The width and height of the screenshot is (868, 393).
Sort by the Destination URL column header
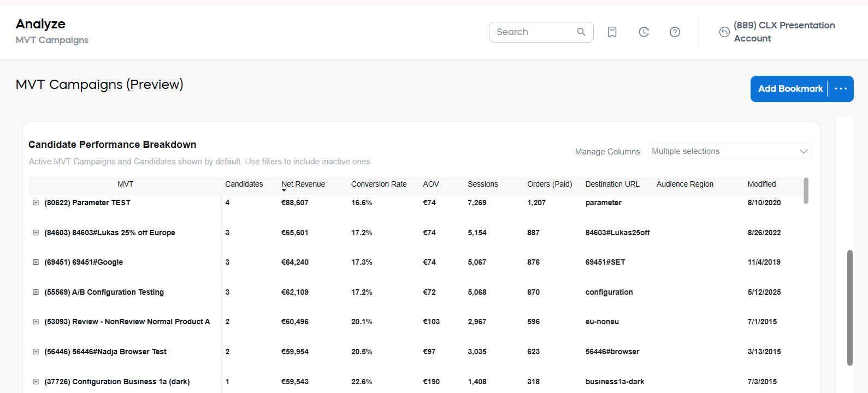coord(612,184)
